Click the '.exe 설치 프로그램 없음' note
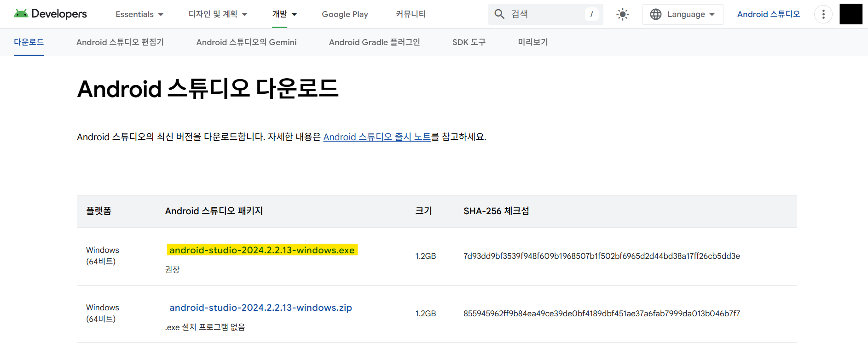The image size is (868, 354). [x=205, y=327]
